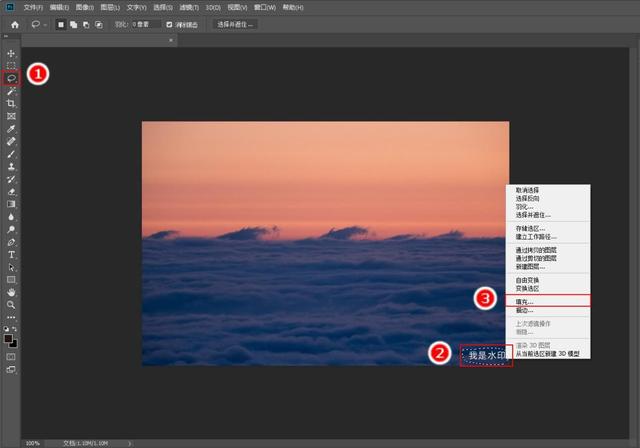Click the Home icon in options bar
This screenshot has height=448, width=640.
click(x=15, y=24)
